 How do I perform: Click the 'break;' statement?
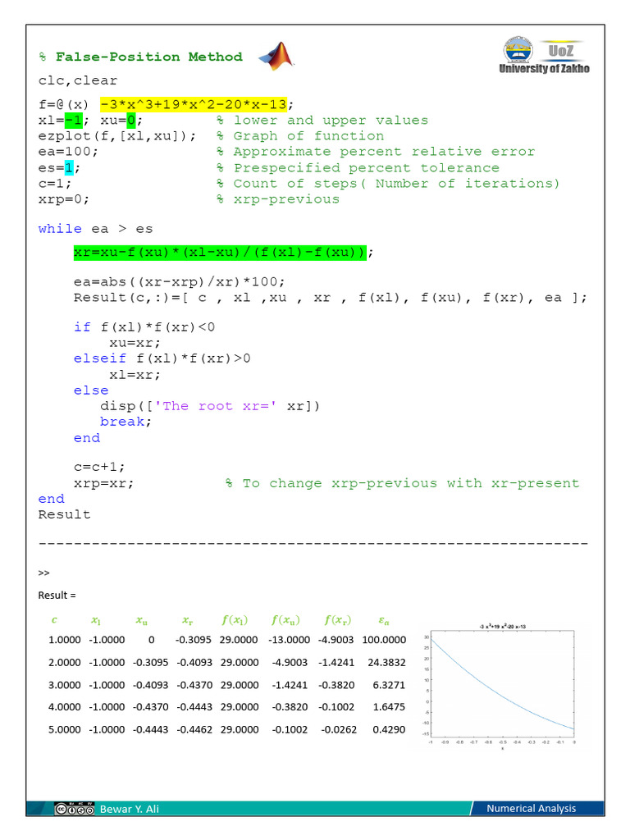click(x=126, y=422)
